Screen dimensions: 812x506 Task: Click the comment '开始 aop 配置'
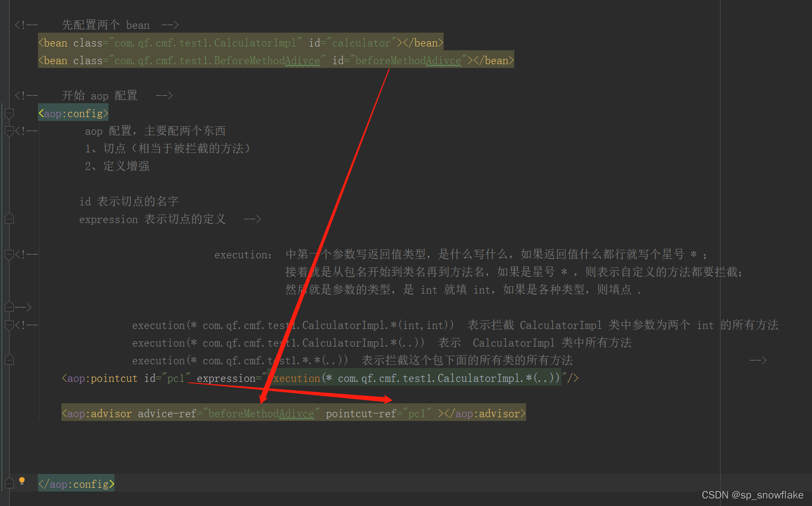(99, 96)
